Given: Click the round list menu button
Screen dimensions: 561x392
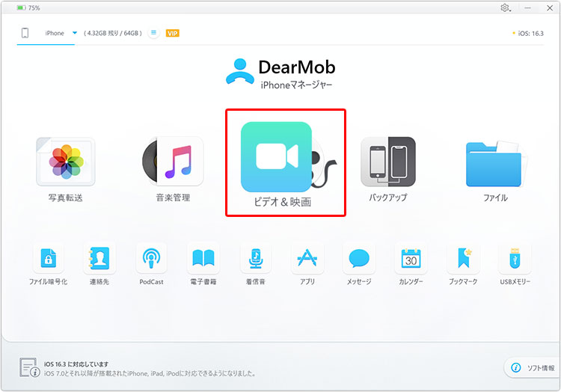Looking at the screenshot, I should pos(153,33).
